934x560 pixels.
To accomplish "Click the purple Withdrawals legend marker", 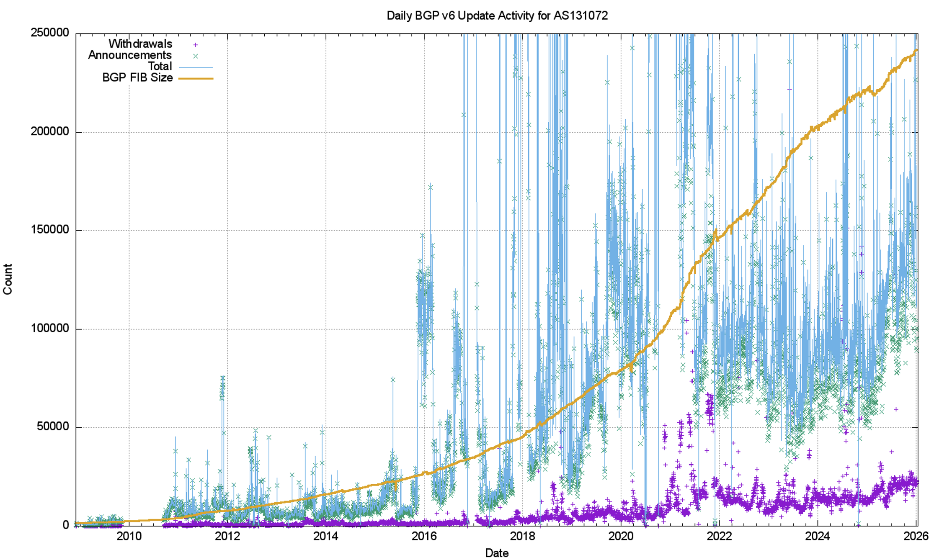I will [195, 44].
